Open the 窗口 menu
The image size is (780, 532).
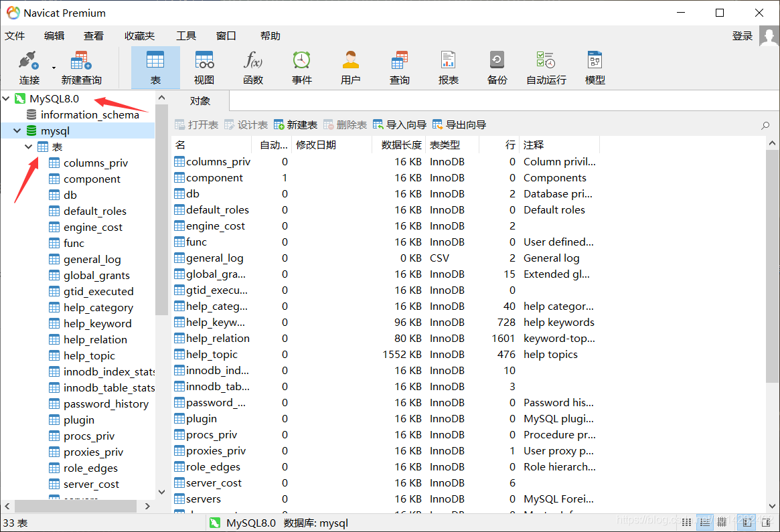(226, 35)
